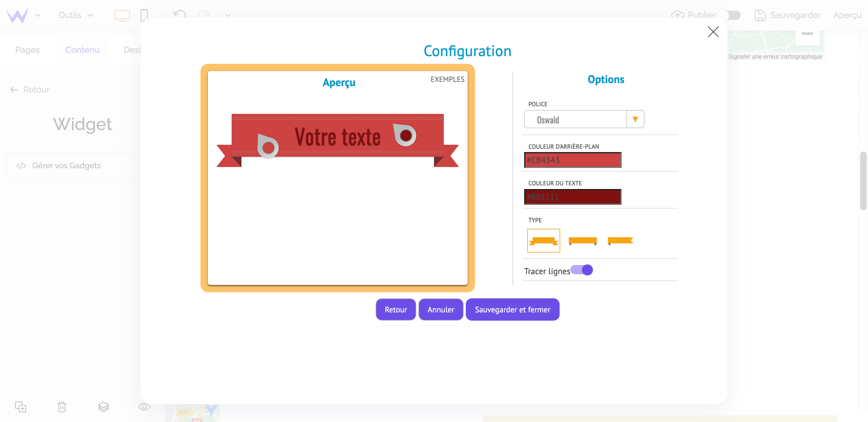Click the Sauvegarder disk icon
Image resolution: width=868 pixels, height=422 pixels.
pos(760,15)
